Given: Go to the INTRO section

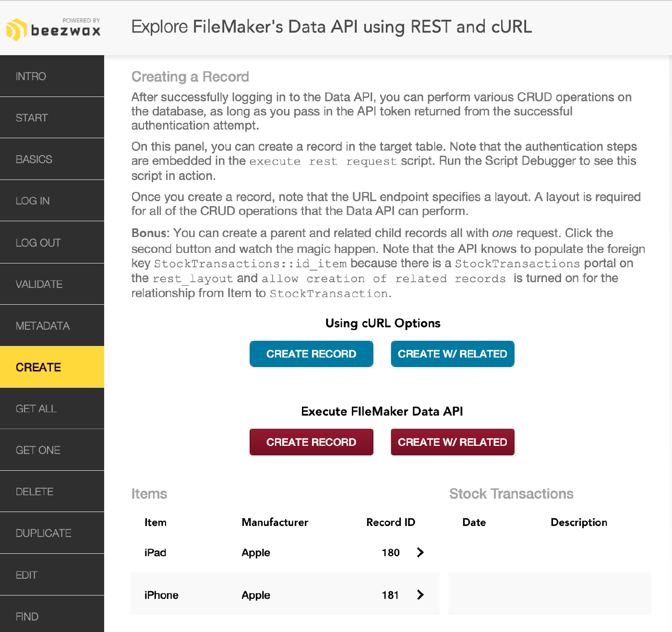Looking at the screenshot, I should 52,76.
